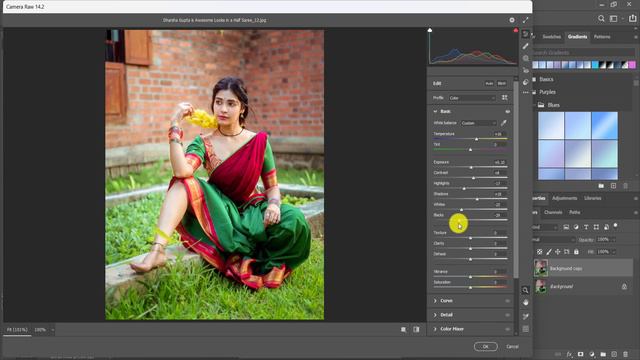Screen dimensions: 640x360
Task: Click the Exposure slider handle
Action: point(471,167)
